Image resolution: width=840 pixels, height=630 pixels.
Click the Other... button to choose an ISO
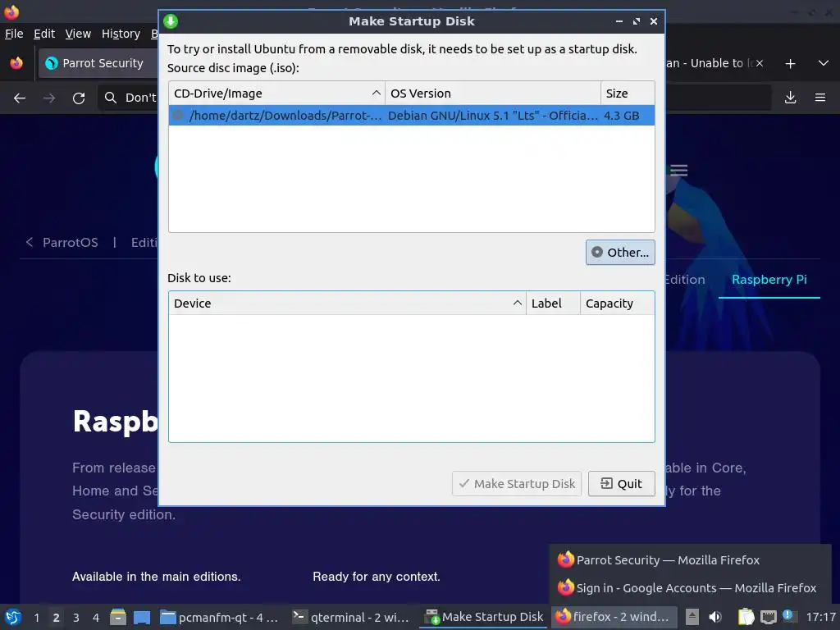pyautogui.click(x=620, y=253)
